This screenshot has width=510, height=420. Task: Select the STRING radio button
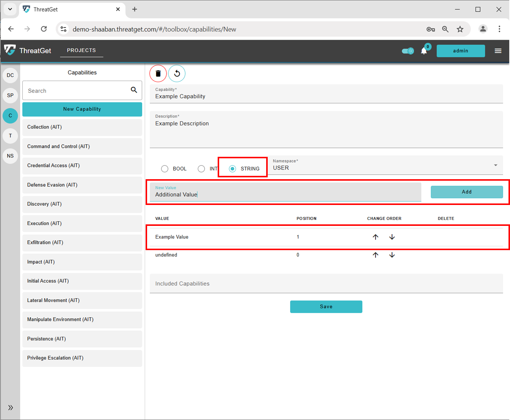point(233,169)
